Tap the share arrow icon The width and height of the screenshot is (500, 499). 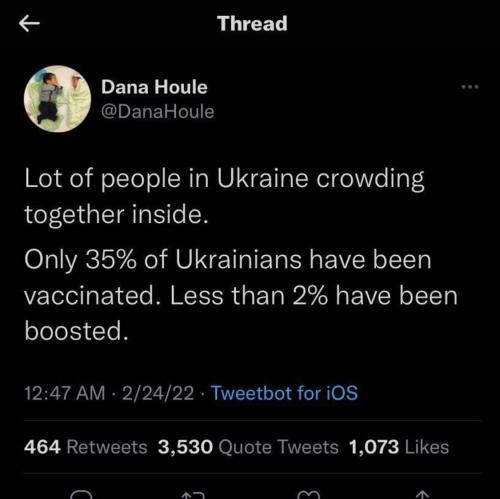pos(422,495)
